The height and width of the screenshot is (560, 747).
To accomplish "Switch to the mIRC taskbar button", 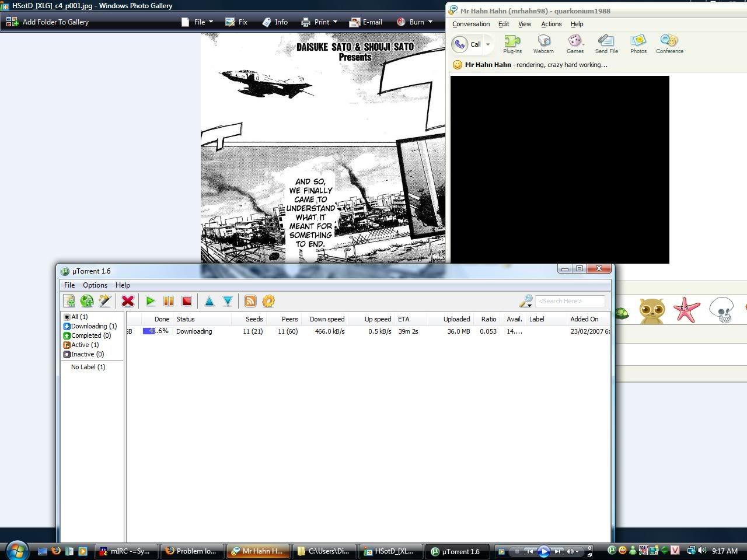I will click(x=125, y=551).
